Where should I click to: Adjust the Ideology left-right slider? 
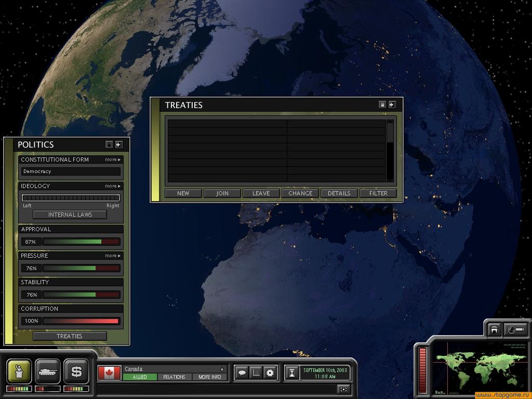pyautogui.click(x=71, y=198)
